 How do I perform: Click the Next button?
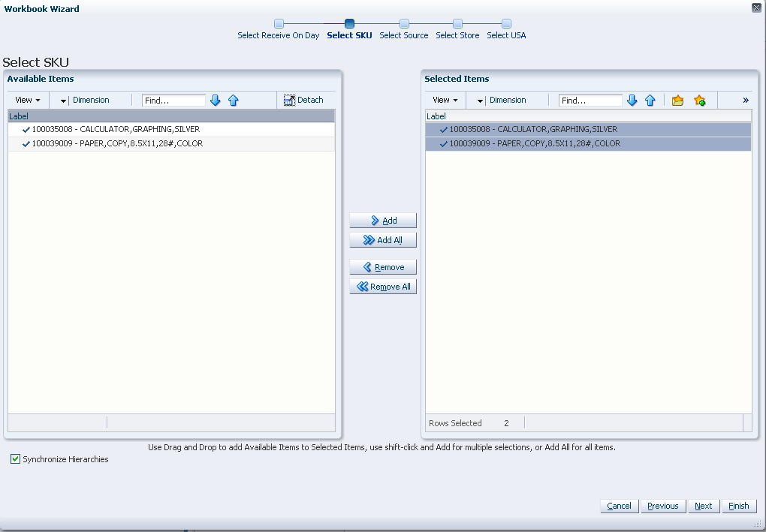(704, 506)
